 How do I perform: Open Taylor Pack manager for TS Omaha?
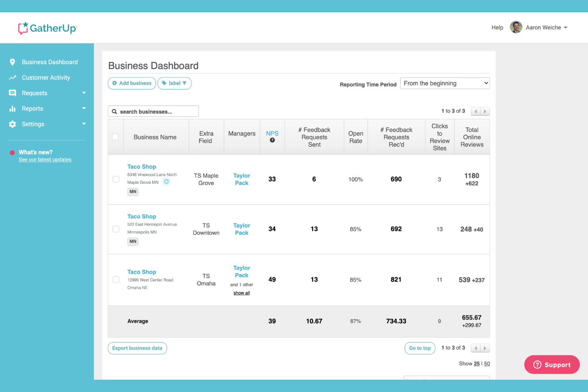point(242,272)
